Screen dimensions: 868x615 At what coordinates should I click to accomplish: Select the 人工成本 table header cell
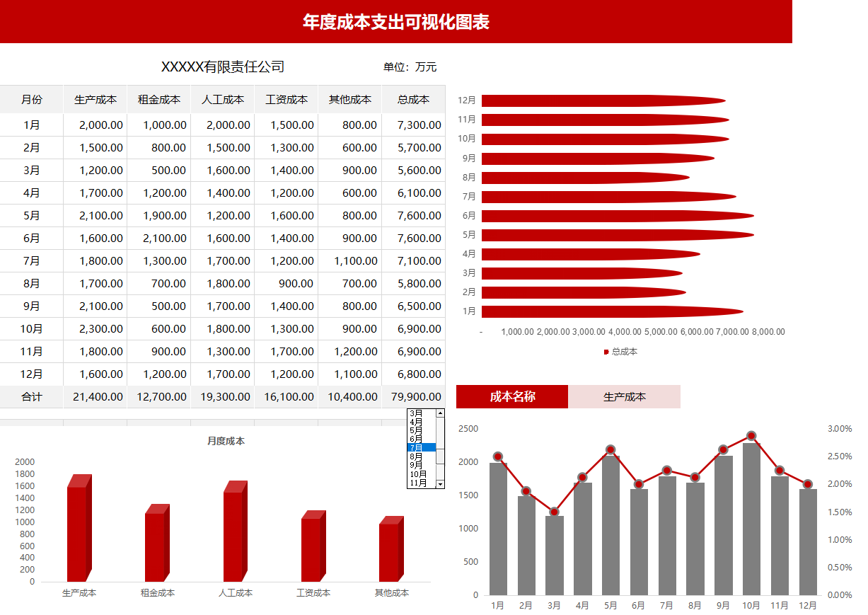223,99
